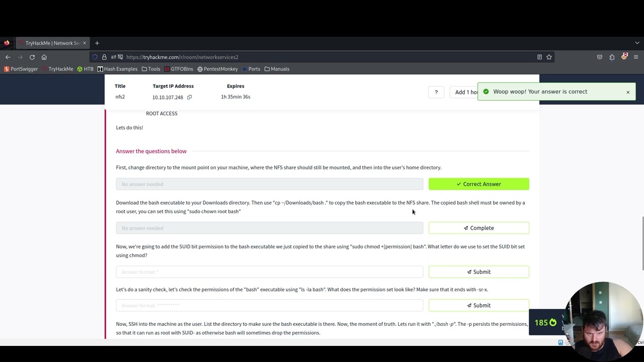Click the green check icon in the notification

[486, 92]
